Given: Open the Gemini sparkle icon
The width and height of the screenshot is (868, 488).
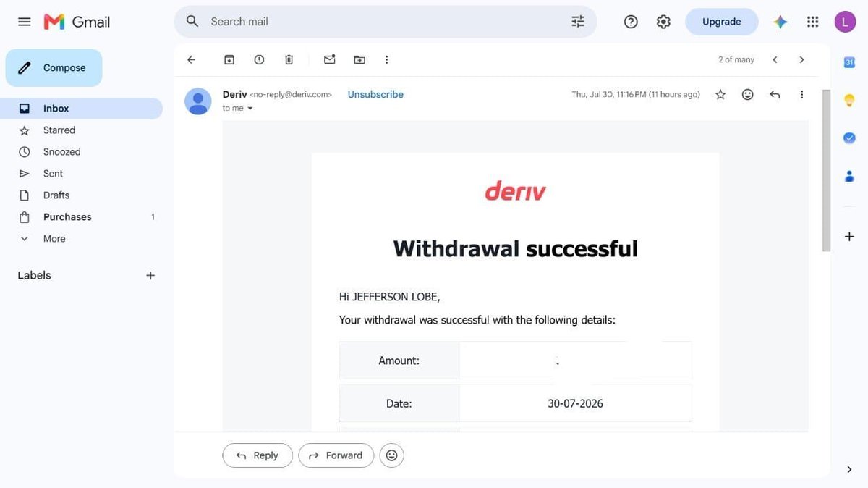Looking at the screenshot, I should (780, 22).
